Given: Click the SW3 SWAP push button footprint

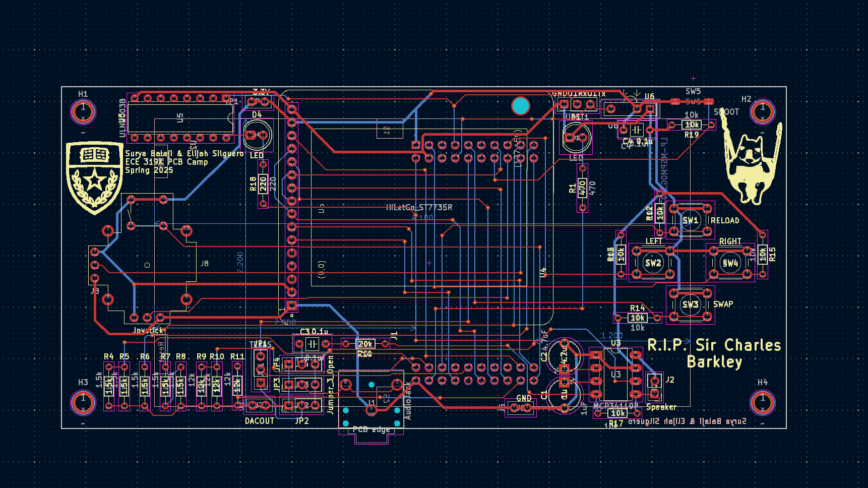Looking at the screenshot, I should pyautogui.click(x=691, y=304).
